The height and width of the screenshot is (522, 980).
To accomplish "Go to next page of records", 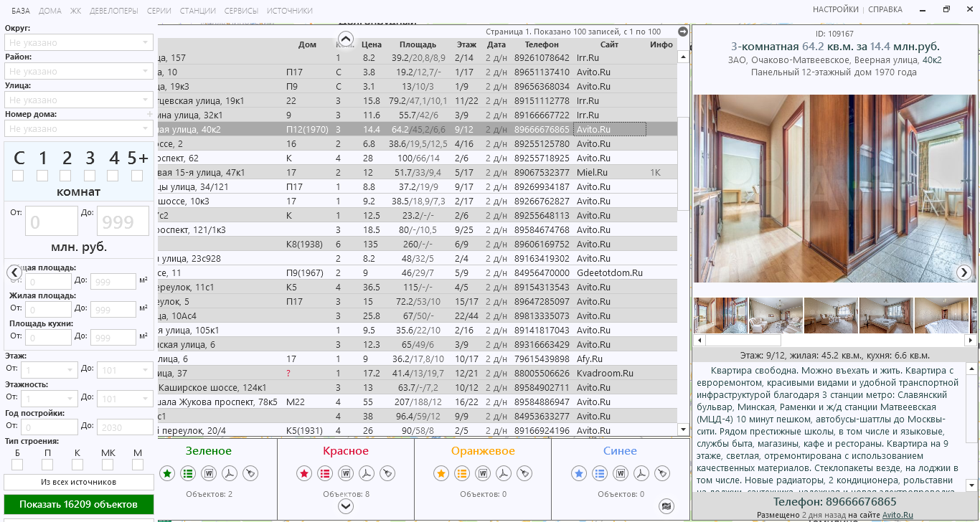I will tap(683, 32).
